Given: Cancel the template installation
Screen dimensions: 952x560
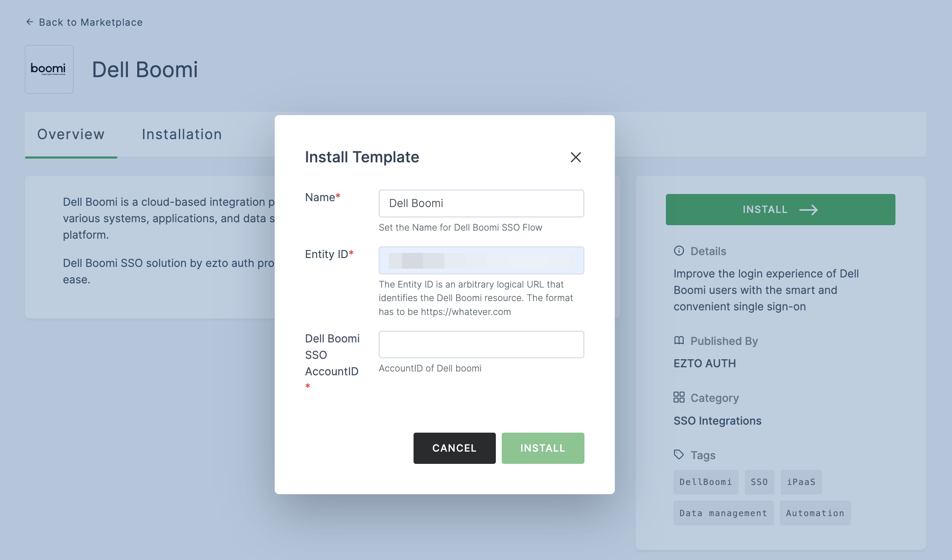Looking at the screenshot, I should click(x=454, y=448).
